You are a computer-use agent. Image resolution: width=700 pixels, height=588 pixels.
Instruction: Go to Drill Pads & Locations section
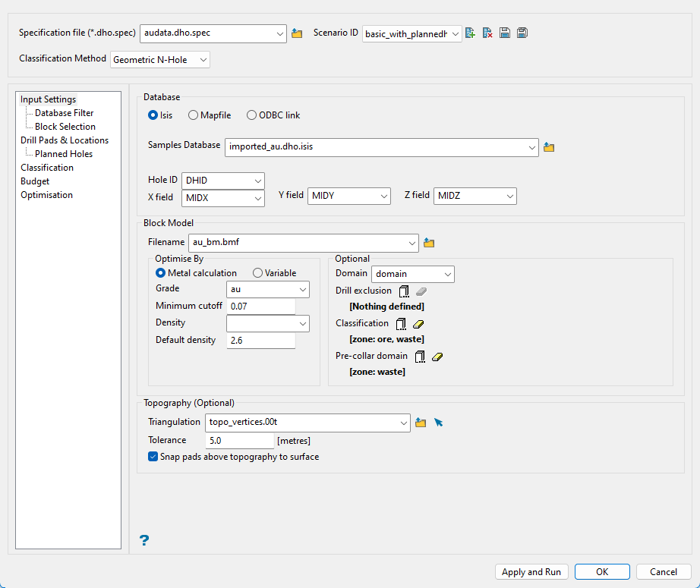[65, 140]
